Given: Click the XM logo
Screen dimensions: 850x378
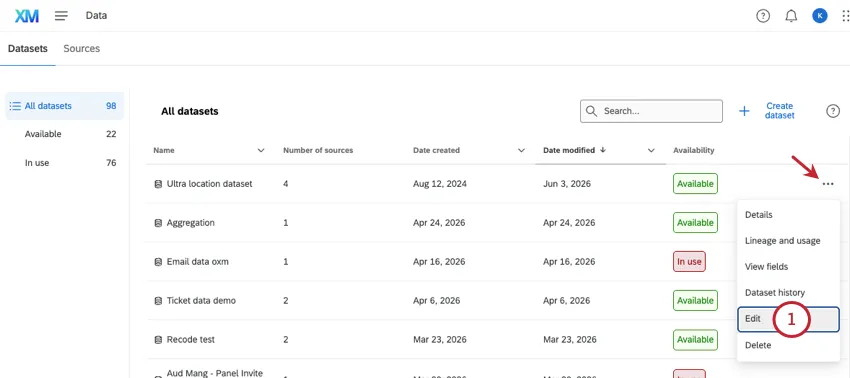Looking at the screenshot, I should 27,16.
